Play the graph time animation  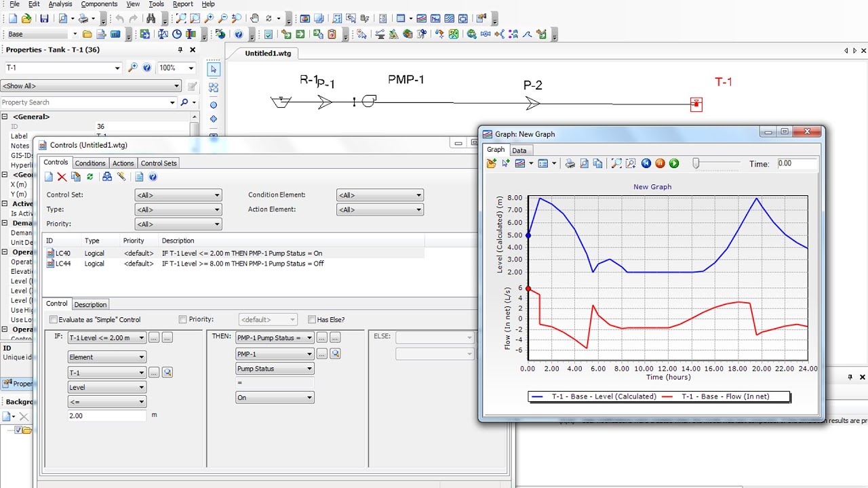(674, 163)
